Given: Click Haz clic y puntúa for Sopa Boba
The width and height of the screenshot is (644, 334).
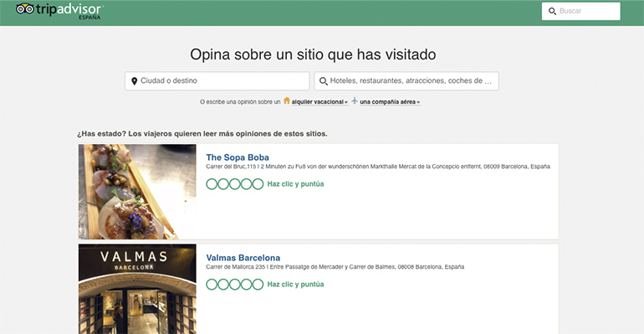Looking at the screenshot, I should [x=295, y=184].
